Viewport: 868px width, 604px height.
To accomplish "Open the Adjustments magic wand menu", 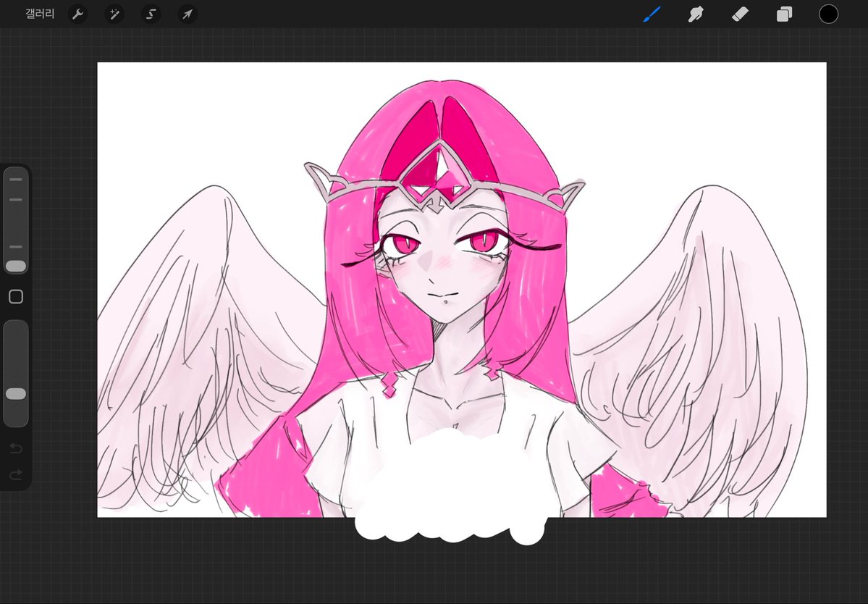I will pyautogui.click(x=114, y=14).
